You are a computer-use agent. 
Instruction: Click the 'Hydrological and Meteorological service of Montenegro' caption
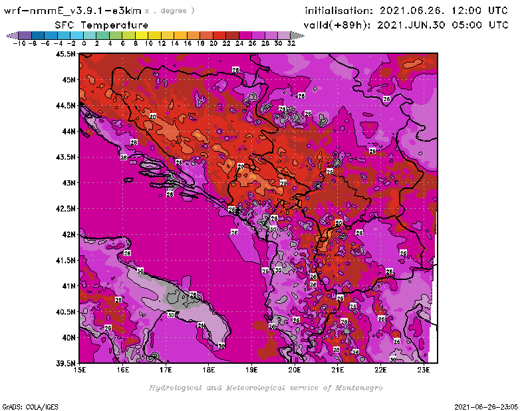coord(265,388)
